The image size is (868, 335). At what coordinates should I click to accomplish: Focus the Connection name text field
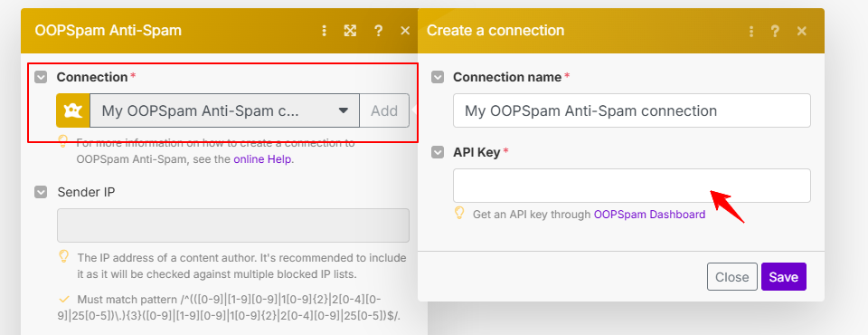click(632, 110)
